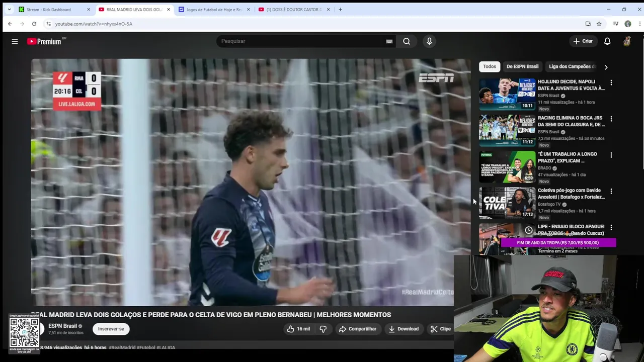Click Botafogo TV channel name
This screenshot has height=362, width=644.
(549, 205)
